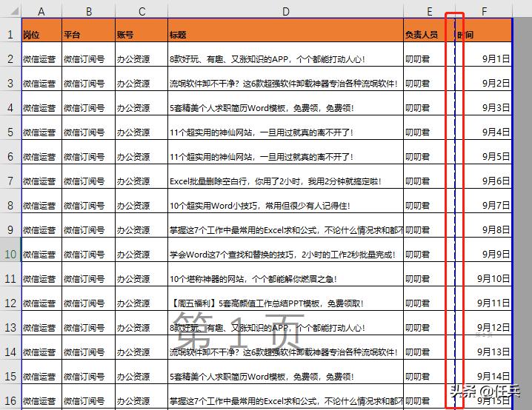This screenshot has height=410, width=532.
Task: Click the 账号 header cell
Action: click(x=142, y=30)
